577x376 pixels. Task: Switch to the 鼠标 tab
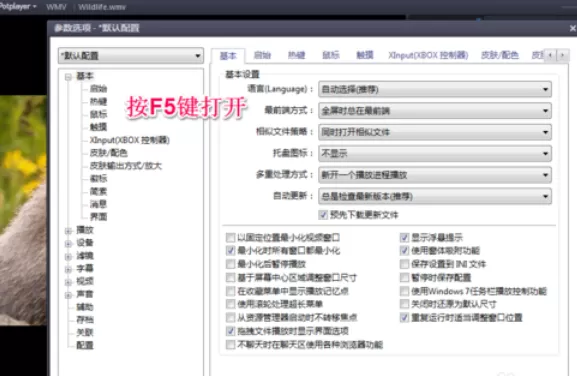click(x=331, y=55)
